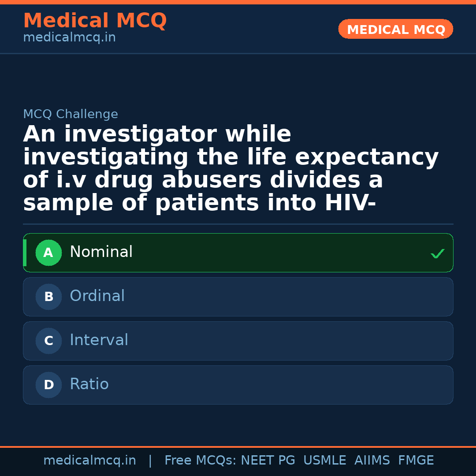476x476 pixels.
Task: Click the FMGE footer link
Action: (416, 460)
